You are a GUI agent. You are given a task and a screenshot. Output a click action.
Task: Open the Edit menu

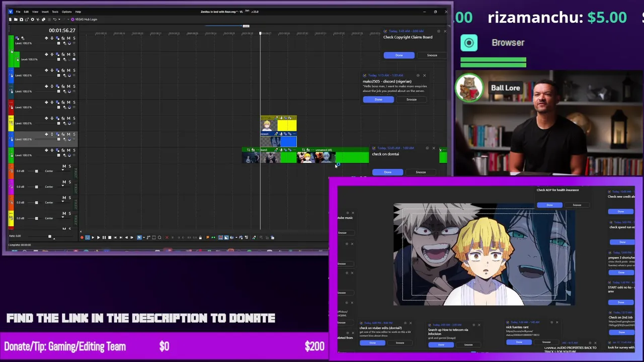click(26, 12)
